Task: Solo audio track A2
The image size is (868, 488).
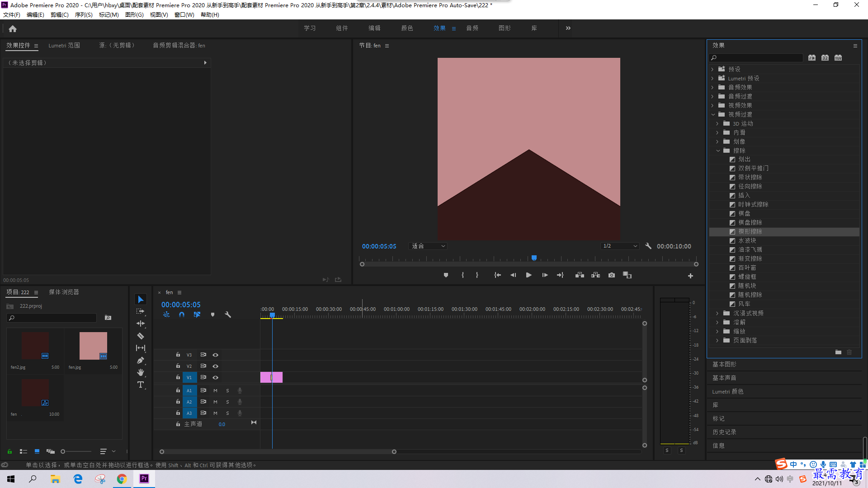Action: [x=227, y=402]
